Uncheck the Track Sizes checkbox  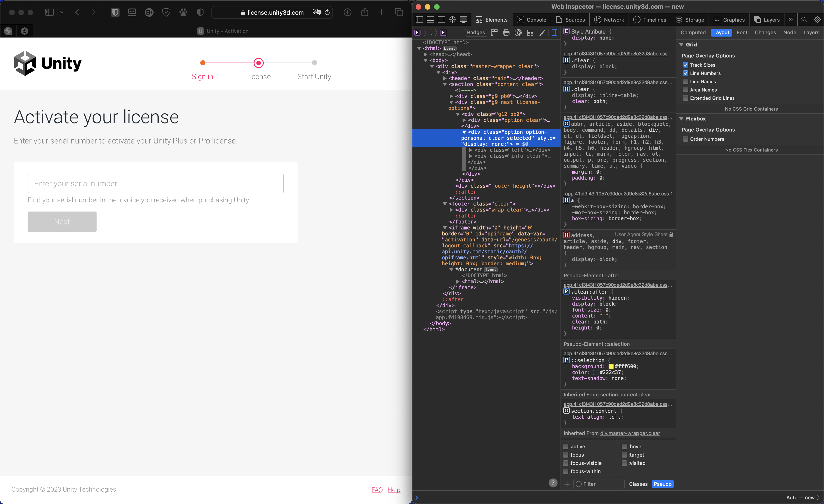(686, 65)
